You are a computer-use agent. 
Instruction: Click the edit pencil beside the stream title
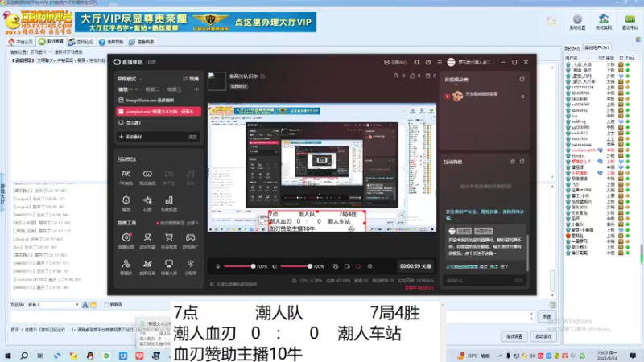pos(263,76)
